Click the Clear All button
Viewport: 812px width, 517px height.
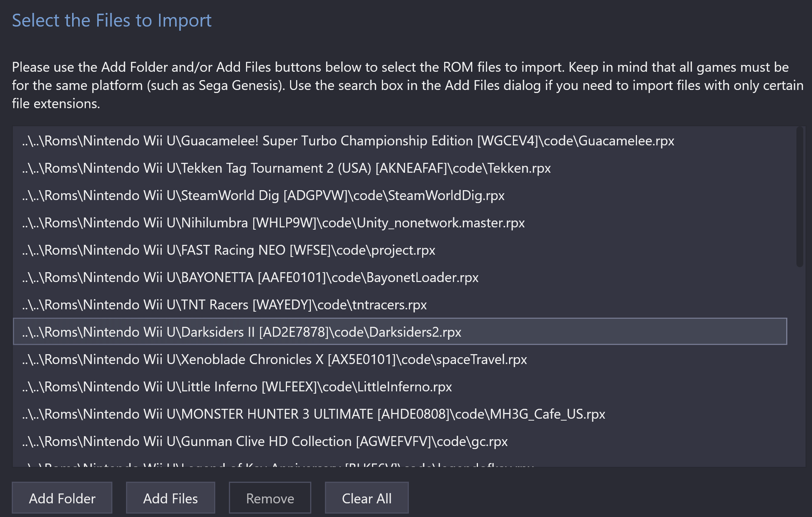click(x=367, y=498)
